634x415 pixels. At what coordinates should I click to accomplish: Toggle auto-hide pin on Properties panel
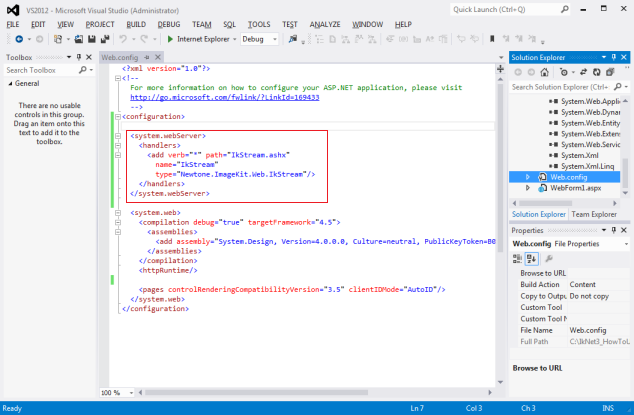coord(614,231)
